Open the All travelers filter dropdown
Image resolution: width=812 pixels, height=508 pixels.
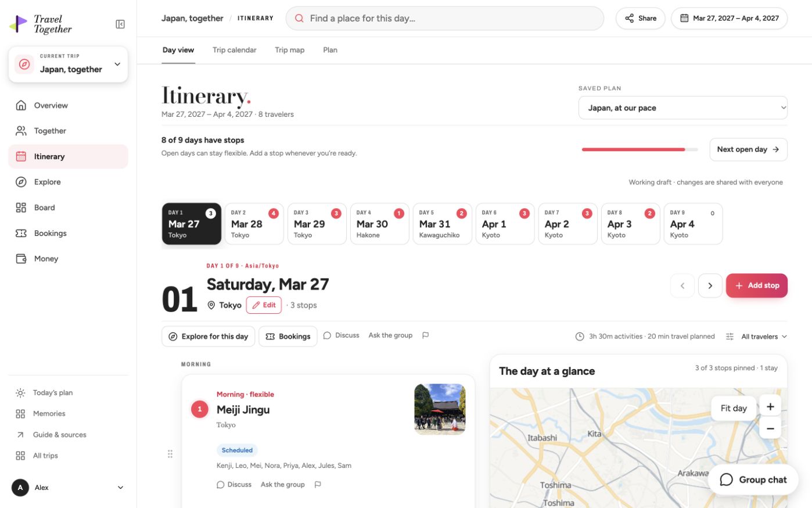764,337
